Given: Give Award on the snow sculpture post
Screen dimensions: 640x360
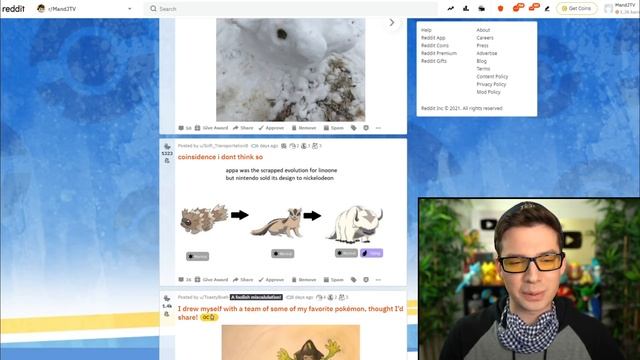Looking at the screenshot, I should (211, 128).
